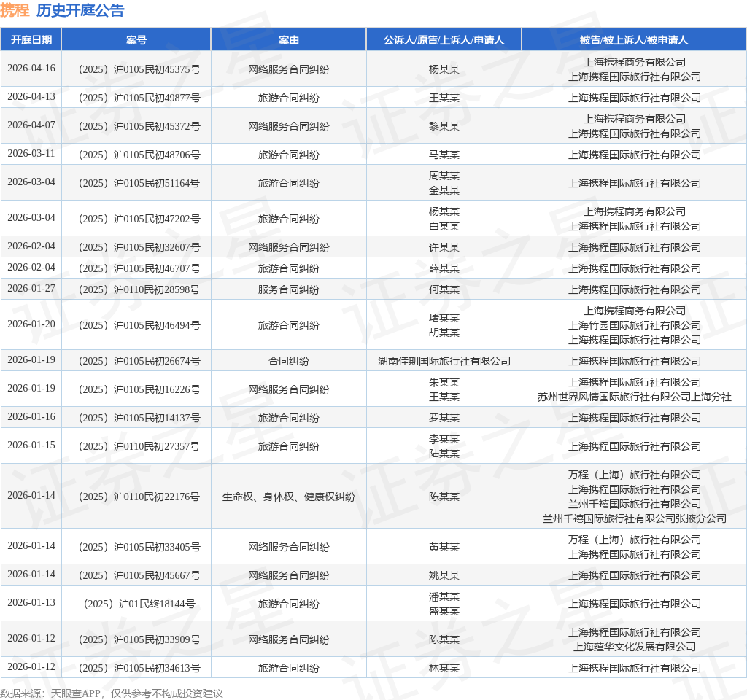This screenshot has width=747, height=700.
Task: Click plaintiff 胡某某
Action: pyautogui.click(x=444, y=332)
